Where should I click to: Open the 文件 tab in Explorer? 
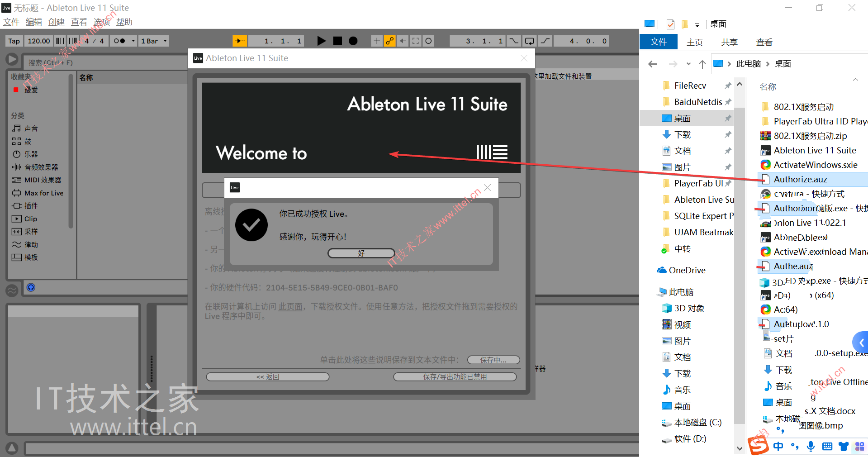coord(659,42)
